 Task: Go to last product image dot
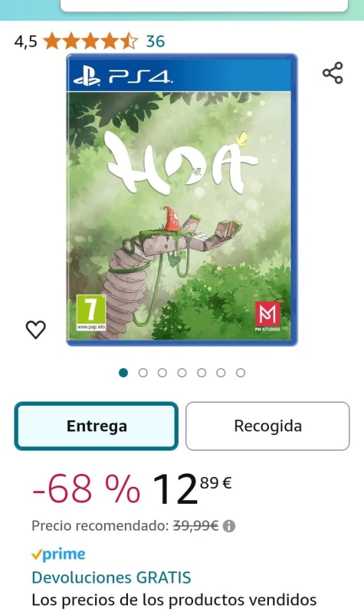pyautogui.click(x=241, y=373)
